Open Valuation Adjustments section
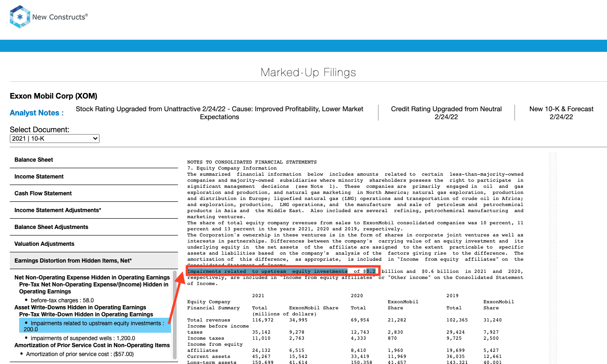 click(94, 244)
